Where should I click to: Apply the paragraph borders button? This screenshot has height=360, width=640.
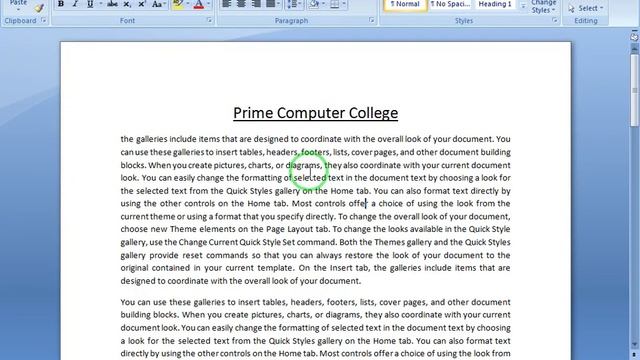coord(334,4)
